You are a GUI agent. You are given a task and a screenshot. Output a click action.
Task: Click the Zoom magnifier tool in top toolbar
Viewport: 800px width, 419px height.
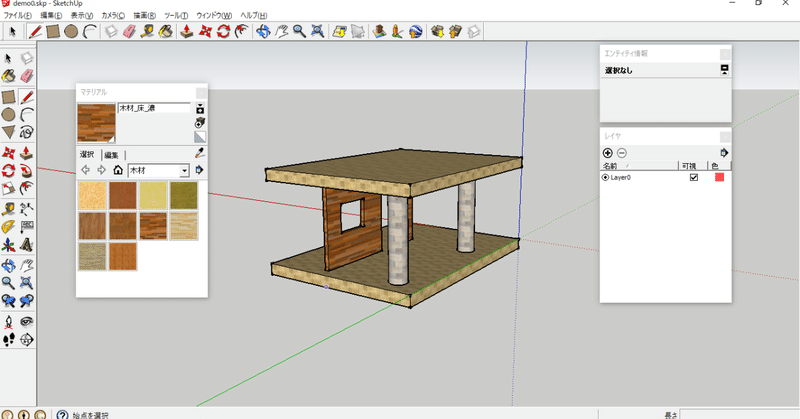(300, 32)
